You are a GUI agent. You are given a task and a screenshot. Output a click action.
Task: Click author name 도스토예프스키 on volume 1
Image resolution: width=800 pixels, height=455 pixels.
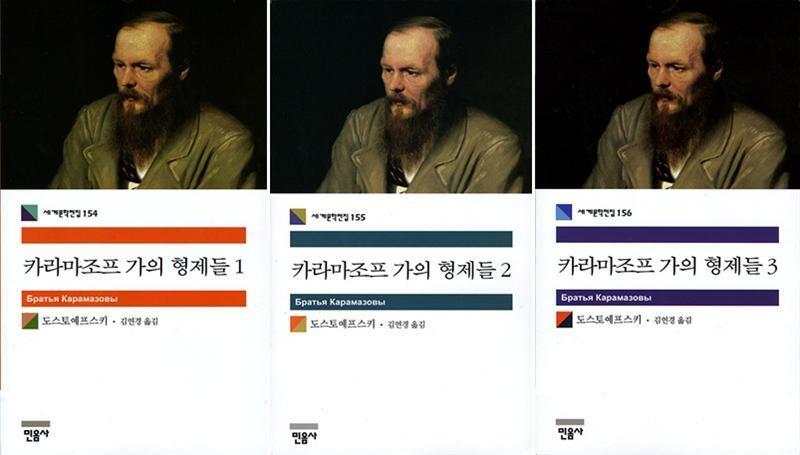coord(75,321)
